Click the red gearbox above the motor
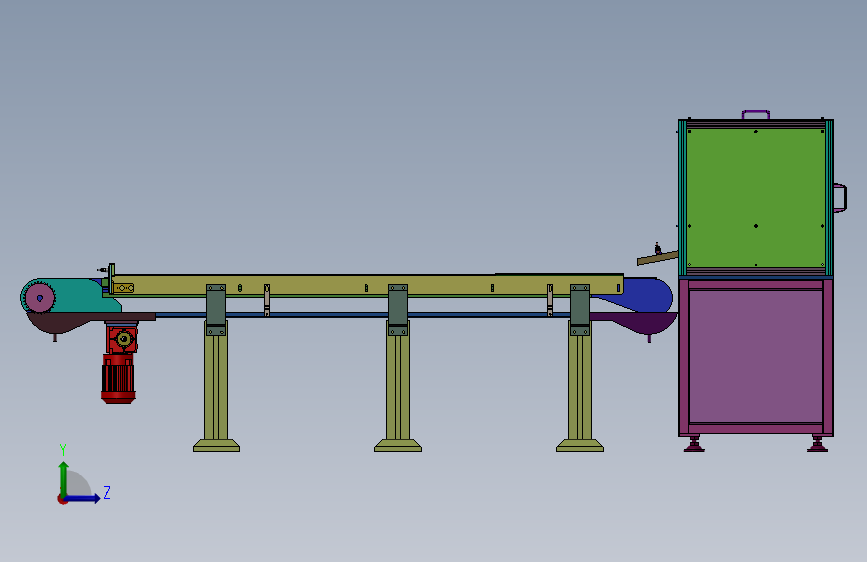This screenshot has height=562, width=867. pos(121,339)
